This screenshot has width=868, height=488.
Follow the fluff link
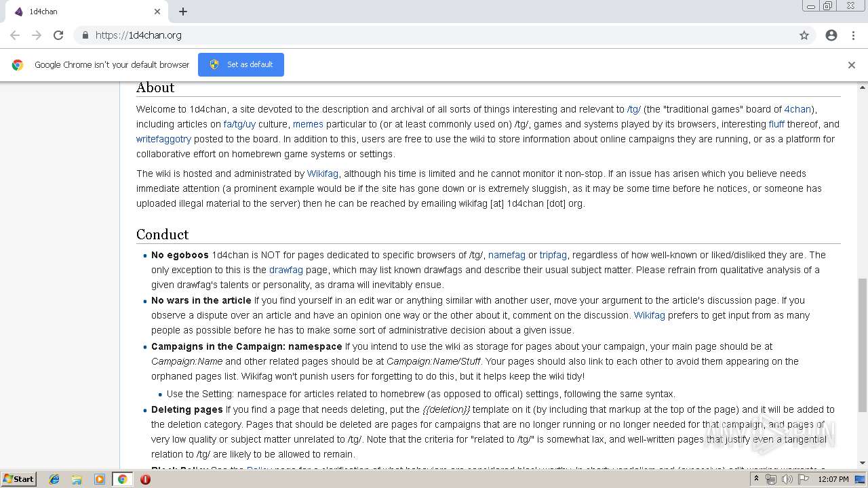coord(776,124)
